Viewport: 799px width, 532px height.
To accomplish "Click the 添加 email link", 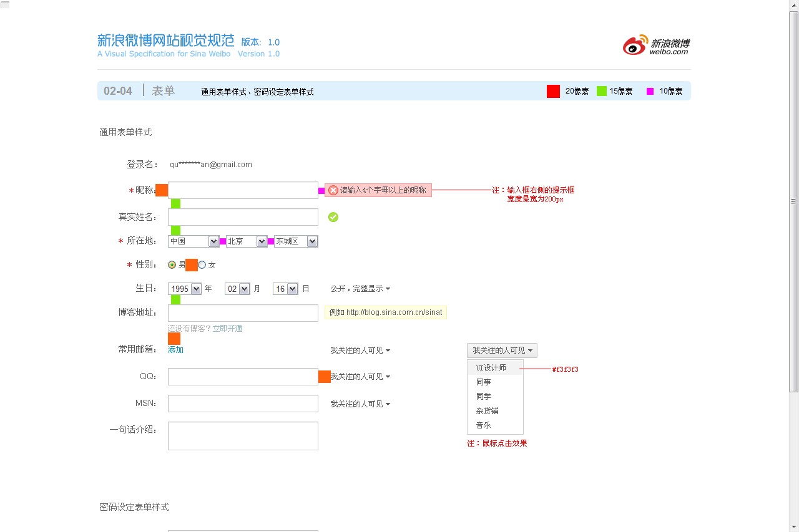I will (175, 350).
